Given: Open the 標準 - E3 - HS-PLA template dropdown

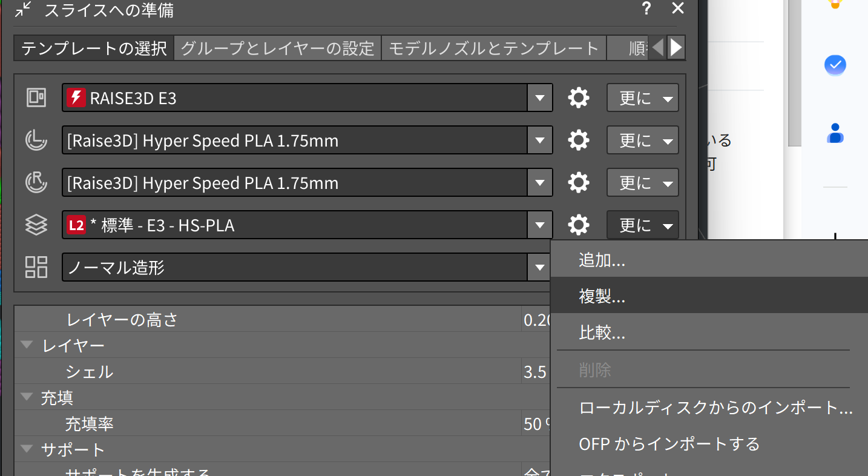Looking at the screenshot, I should click(x=539, y=225).
